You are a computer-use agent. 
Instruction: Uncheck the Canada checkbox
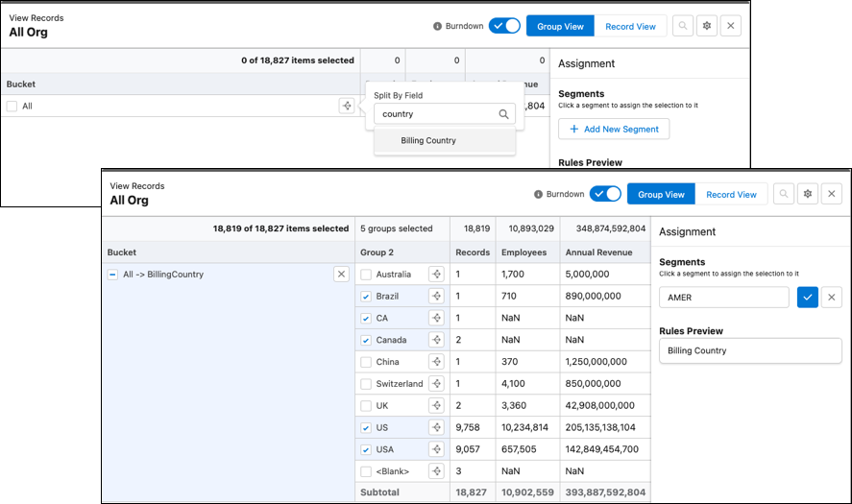[x=366, y=341]
